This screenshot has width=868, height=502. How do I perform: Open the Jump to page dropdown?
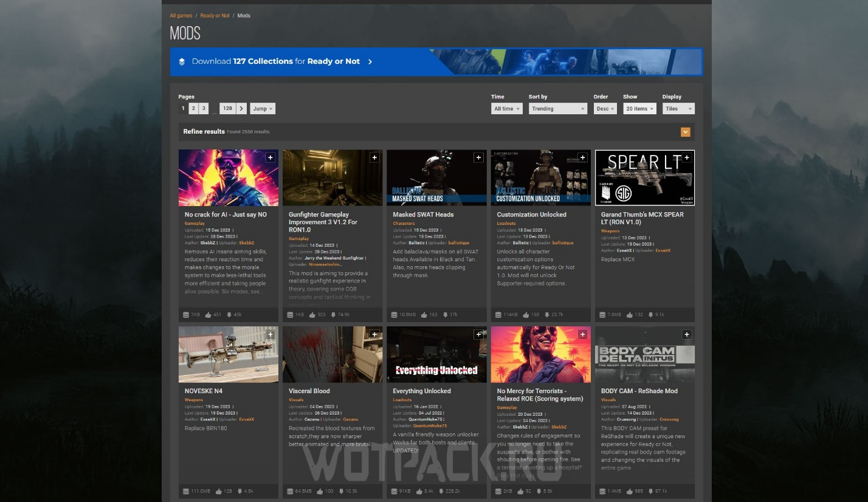click(262, 109)
